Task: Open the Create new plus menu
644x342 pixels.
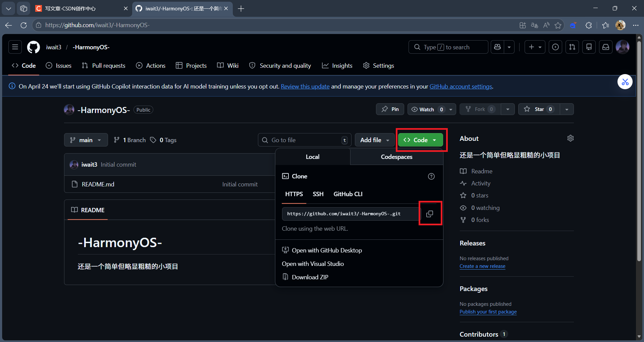Action: pyautogui.click(x=535, y=47)
